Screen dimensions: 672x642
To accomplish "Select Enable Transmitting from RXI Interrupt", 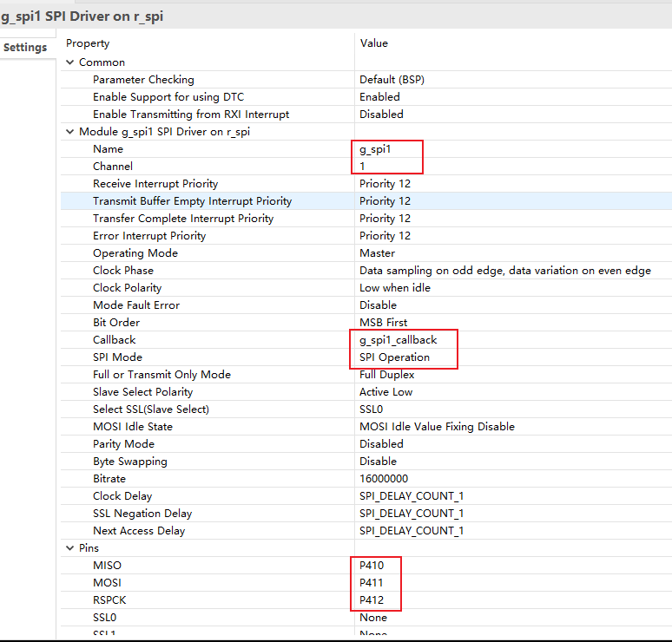I will [x=191, y=115].
